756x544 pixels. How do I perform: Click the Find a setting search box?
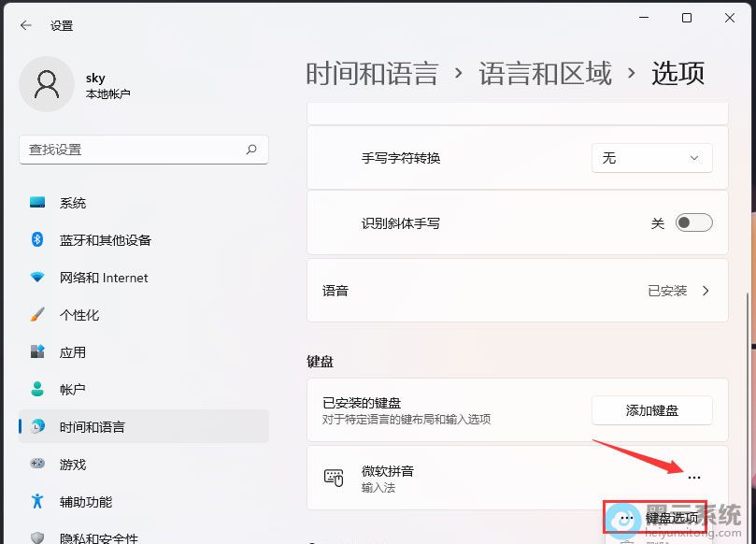click(x=131, y=150)
